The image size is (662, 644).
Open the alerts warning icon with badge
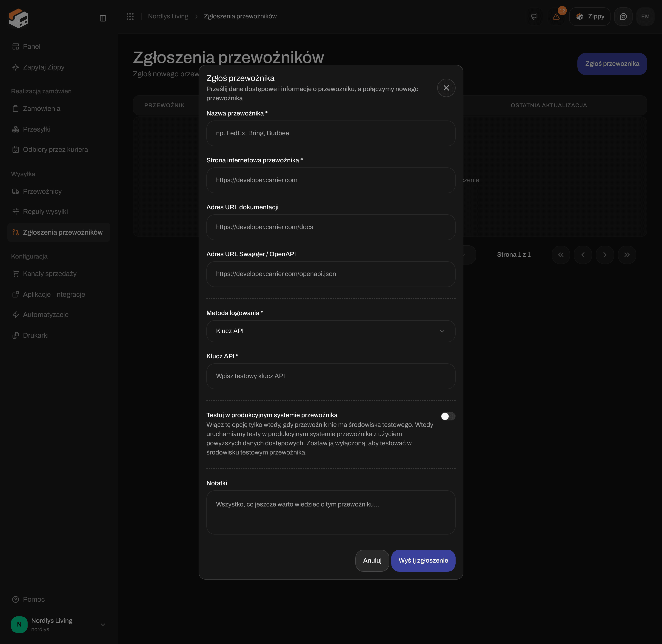click(x=556, y=17)
